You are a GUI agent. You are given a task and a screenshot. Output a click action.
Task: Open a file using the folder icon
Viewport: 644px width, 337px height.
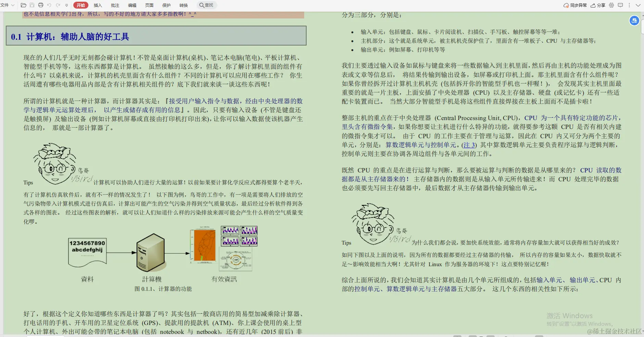[23, 5]
